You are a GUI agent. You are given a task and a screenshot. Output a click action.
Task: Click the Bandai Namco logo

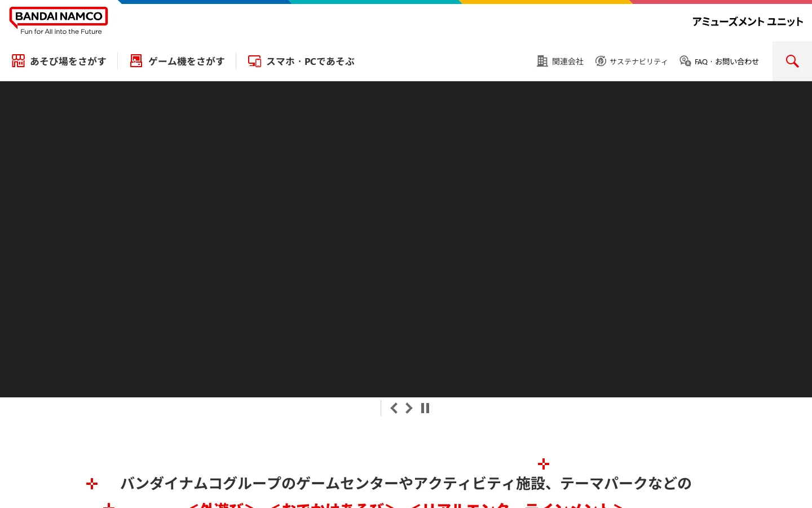pos(59,21)
